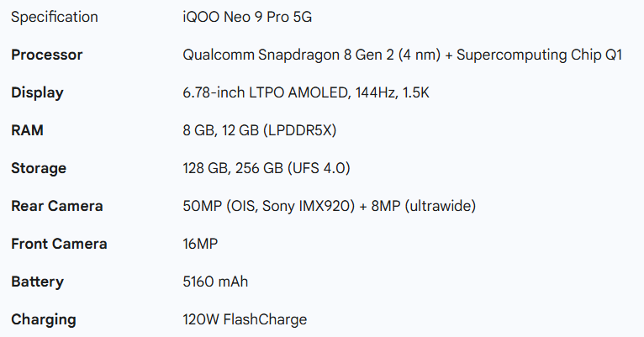Click the Display row label
The width and height of the screenshot is (644, 337).
pos(37,92)
